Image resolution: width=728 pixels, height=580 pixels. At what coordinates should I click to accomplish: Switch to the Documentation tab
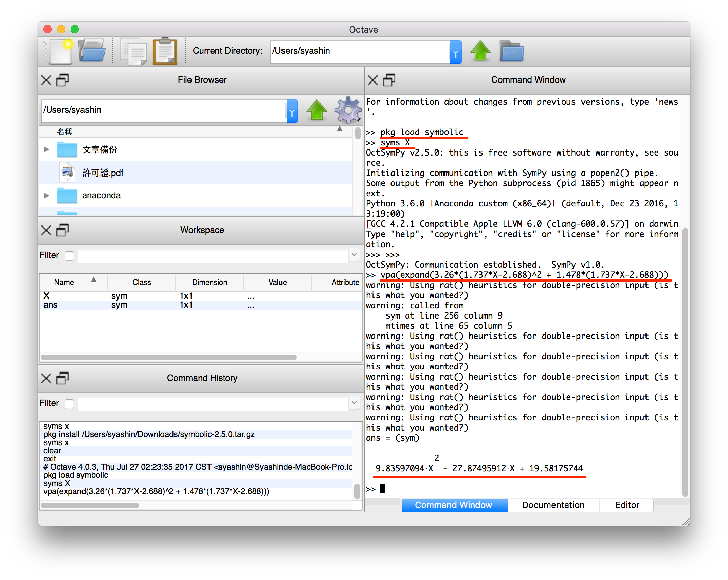click(553, 505)
